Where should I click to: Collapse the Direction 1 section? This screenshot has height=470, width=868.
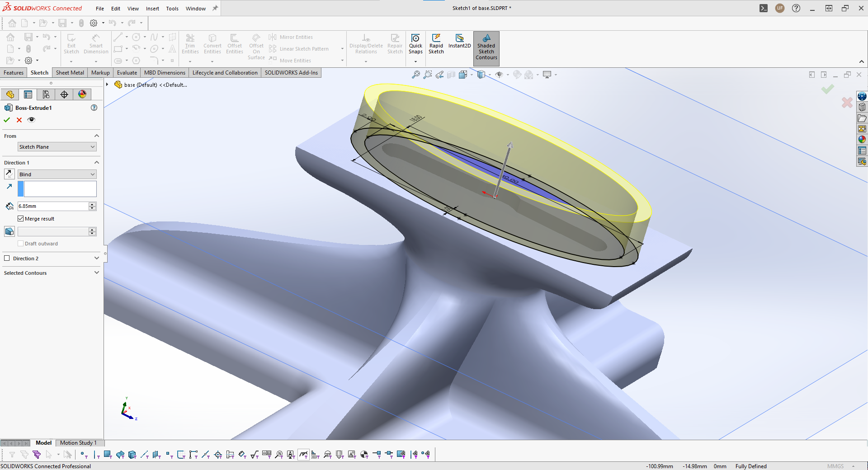tap(96, 163)
